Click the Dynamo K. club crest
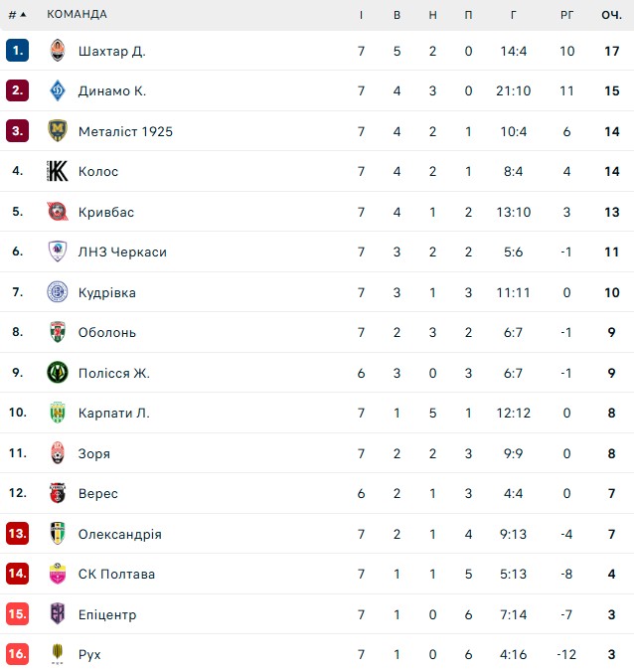 pyautogui.click(x=58, y=91)
